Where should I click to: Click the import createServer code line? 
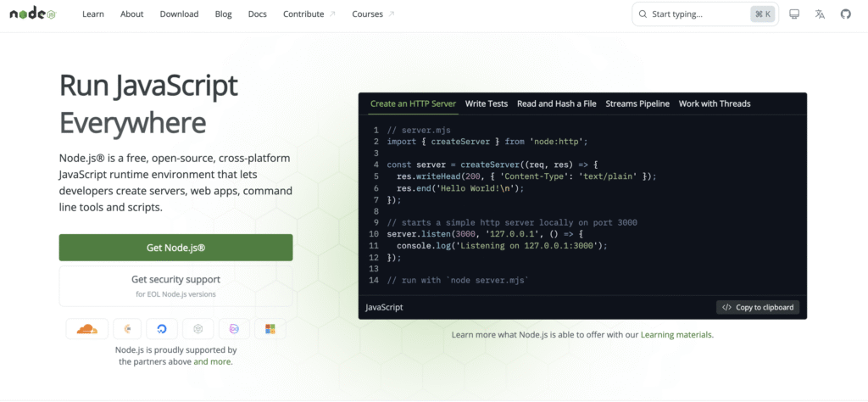[487, 142]
